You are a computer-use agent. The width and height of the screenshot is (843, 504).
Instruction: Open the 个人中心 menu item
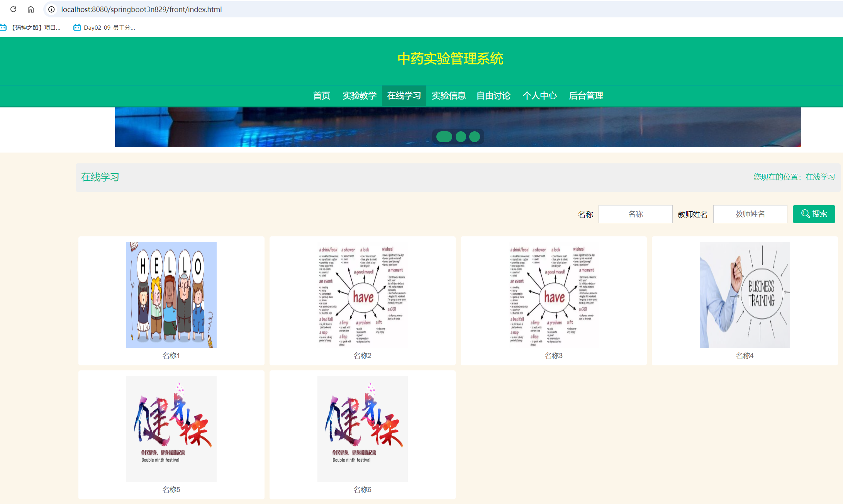click(x=540, y=96)
